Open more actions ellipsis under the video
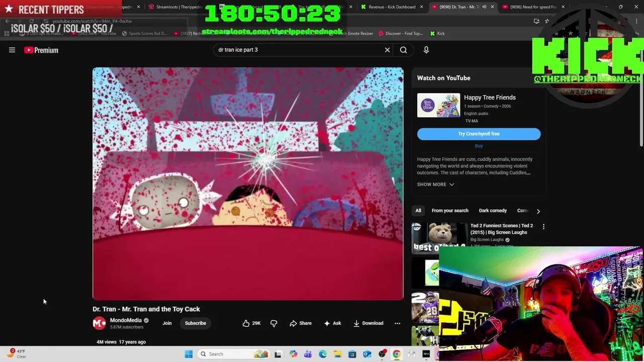644x362 pixels. coord(397,323)
